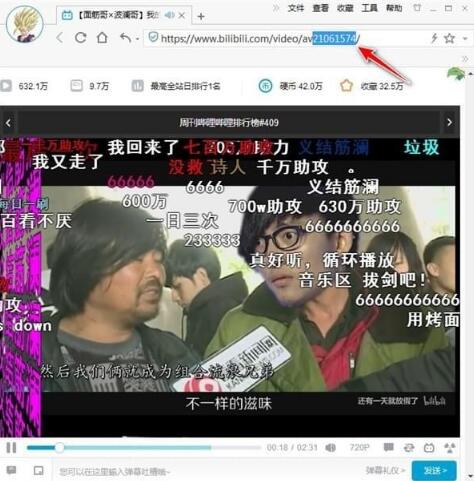Open the 查看 menu

[320, 8]
